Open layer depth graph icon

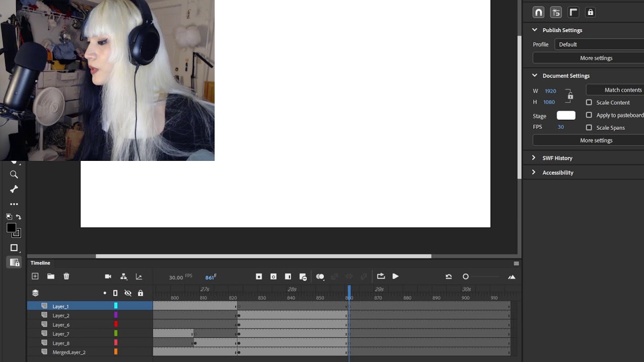(x=139, y=277)
